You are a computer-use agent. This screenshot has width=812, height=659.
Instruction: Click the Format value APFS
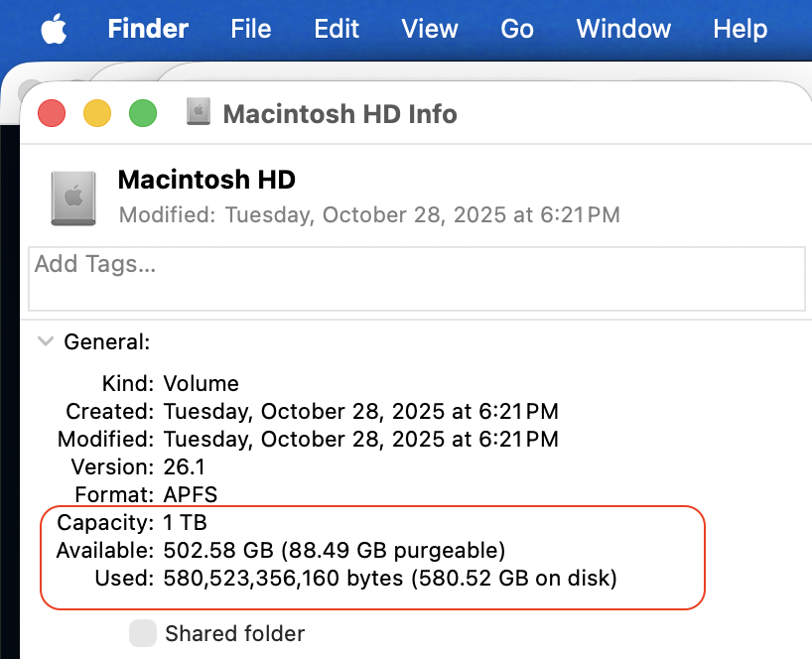click(x=190, y=494)
